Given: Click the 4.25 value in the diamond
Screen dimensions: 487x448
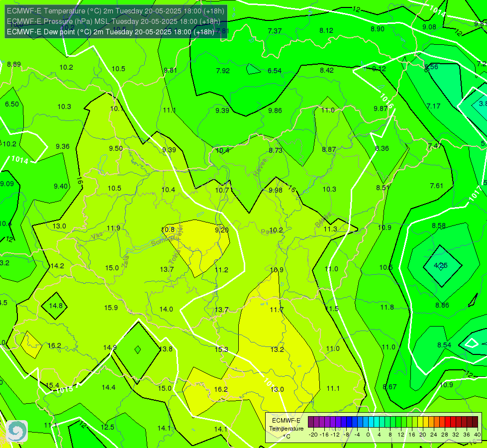Looking at the screenshot, I should coord(441,265).
